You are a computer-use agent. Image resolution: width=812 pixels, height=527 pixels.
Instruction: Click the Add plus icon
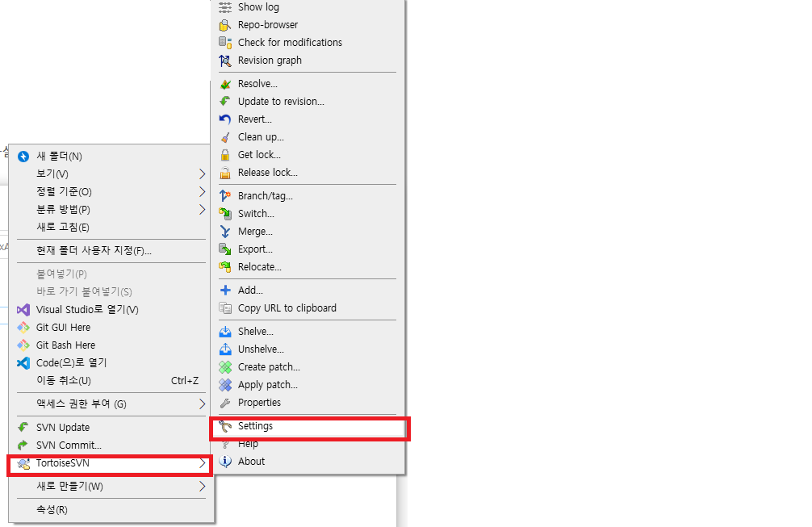coord(224,290)
